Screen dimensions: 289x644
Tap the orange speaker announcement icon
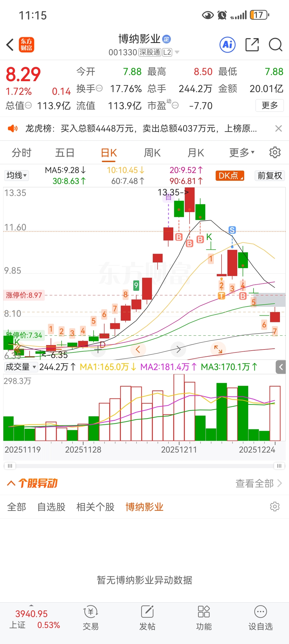click(x=13, y=129)
